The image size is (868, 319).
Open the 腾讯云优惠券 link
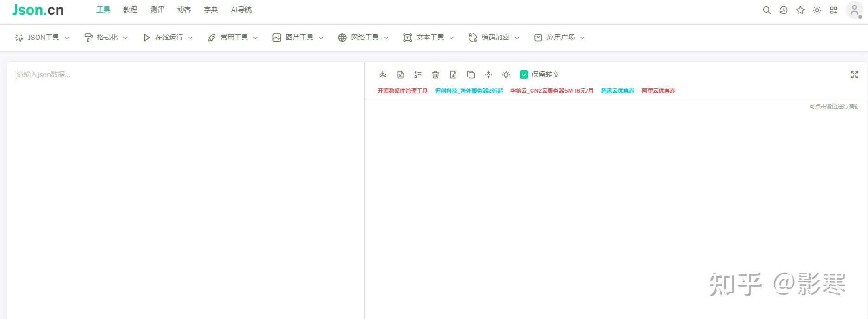[x=617, y=91]
